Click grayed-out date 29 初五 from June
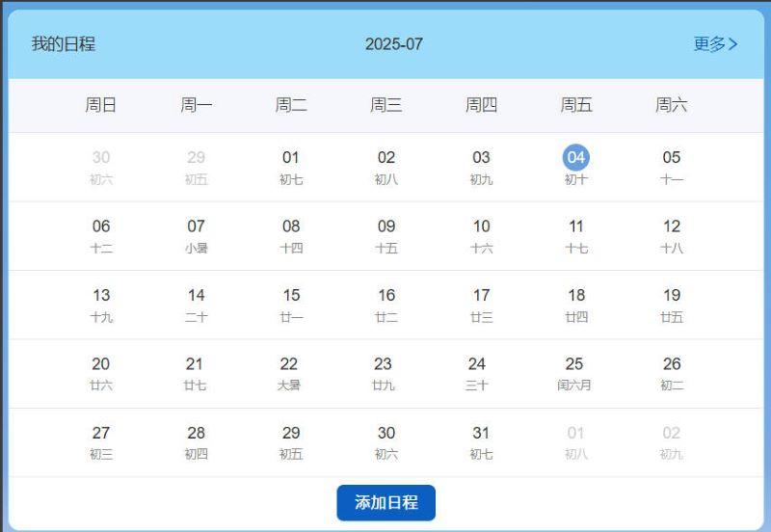771x532 pixels. tap(196, 167)
